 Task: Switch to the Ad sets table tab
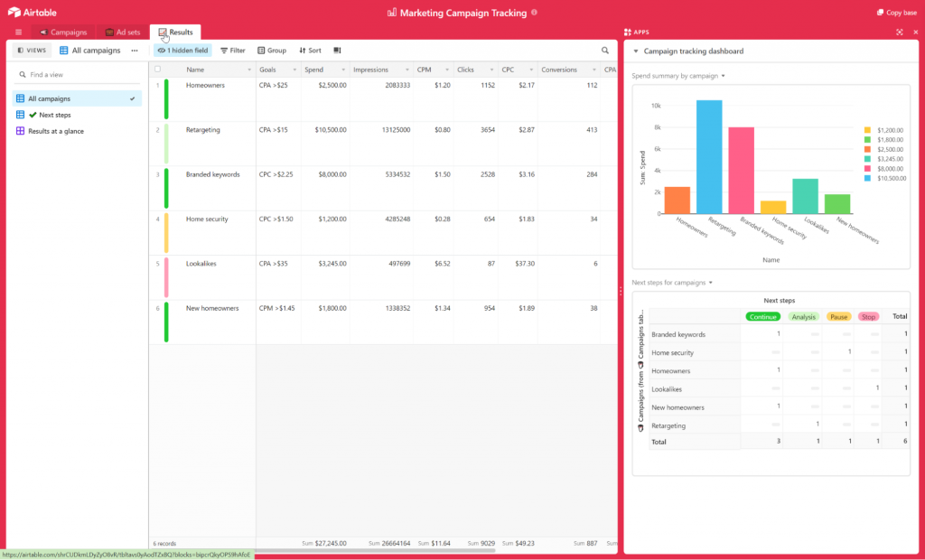[x=122, y=33]
